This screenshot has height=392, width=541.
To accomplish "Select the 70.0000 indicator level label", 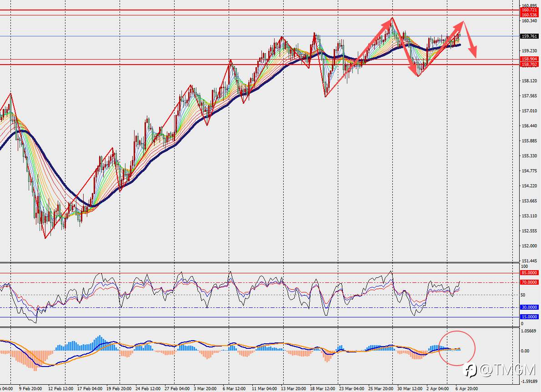I will click(x=529, y=282).
